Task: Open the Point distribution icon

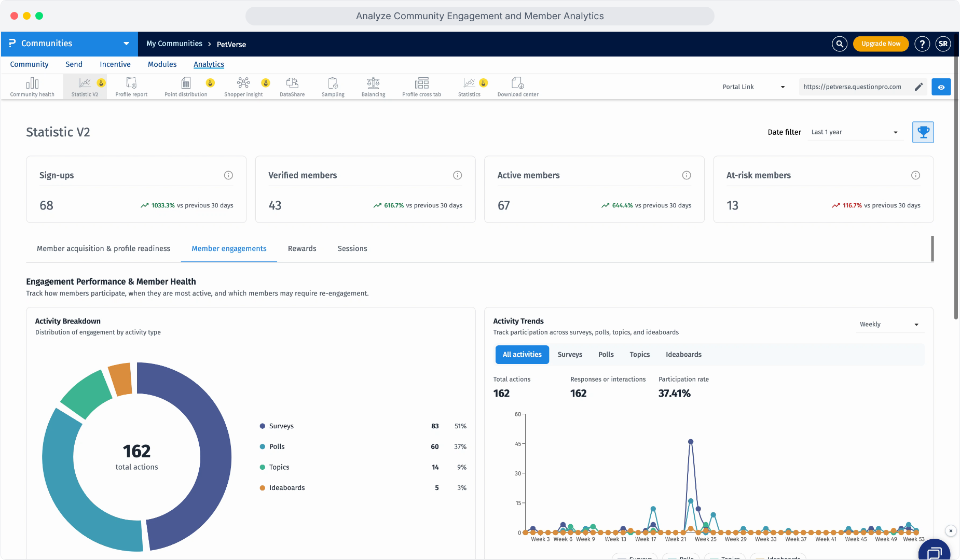Action: pyautogui.click(x=186, y=83)
